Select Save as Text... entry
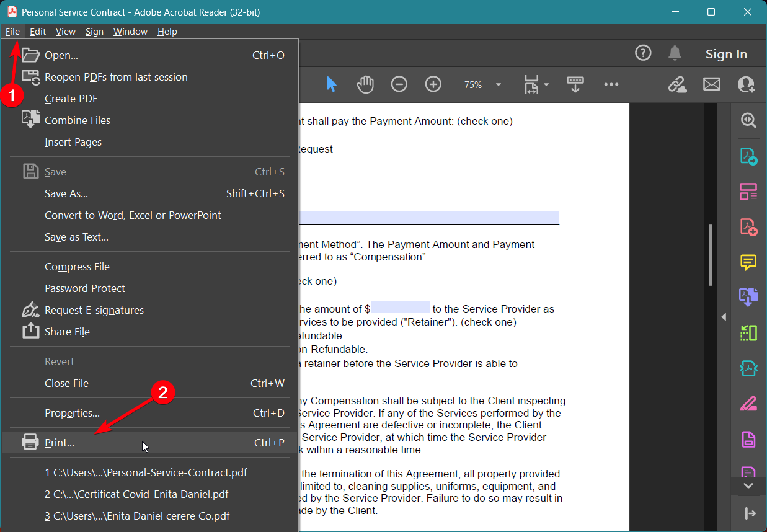Image resolution: width=767 pixels, height=532 pixels. [150, 237]
